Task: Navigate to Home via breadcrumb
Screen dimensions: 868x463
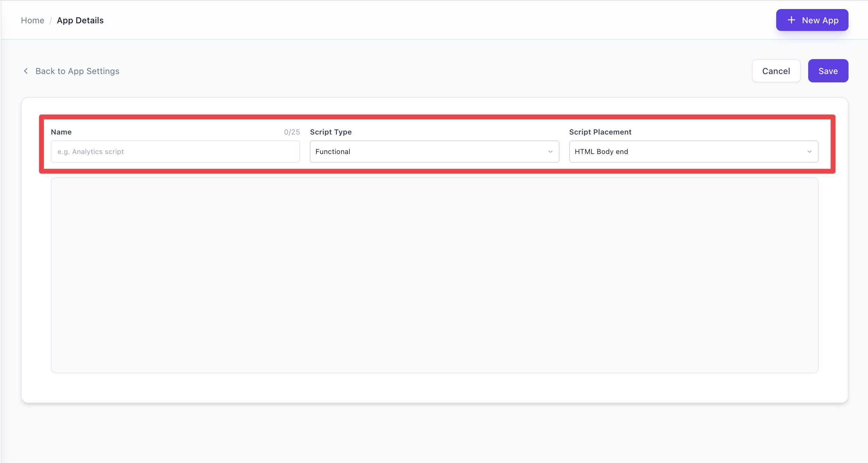Action: (32, 20)
